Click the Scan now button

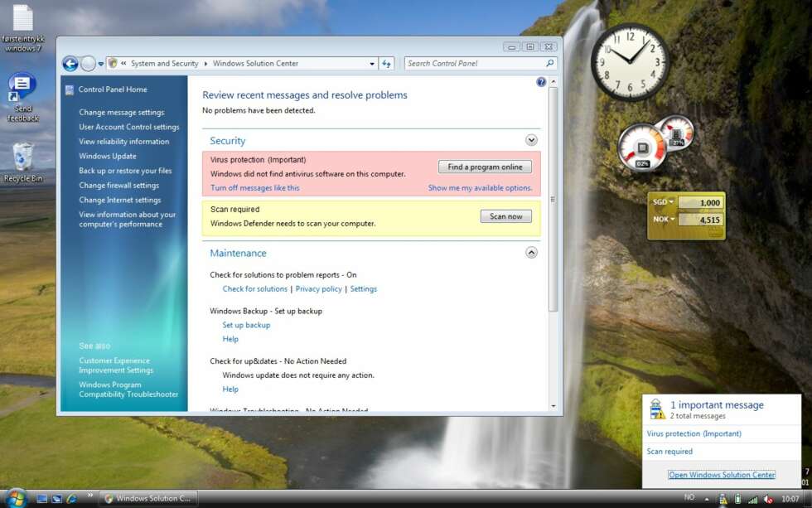(x=506, y=216)
